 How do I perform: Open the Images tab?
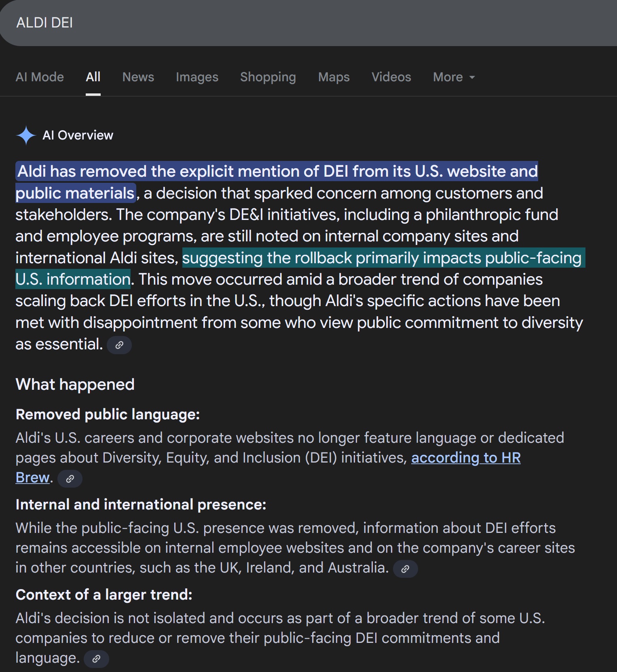197,77
